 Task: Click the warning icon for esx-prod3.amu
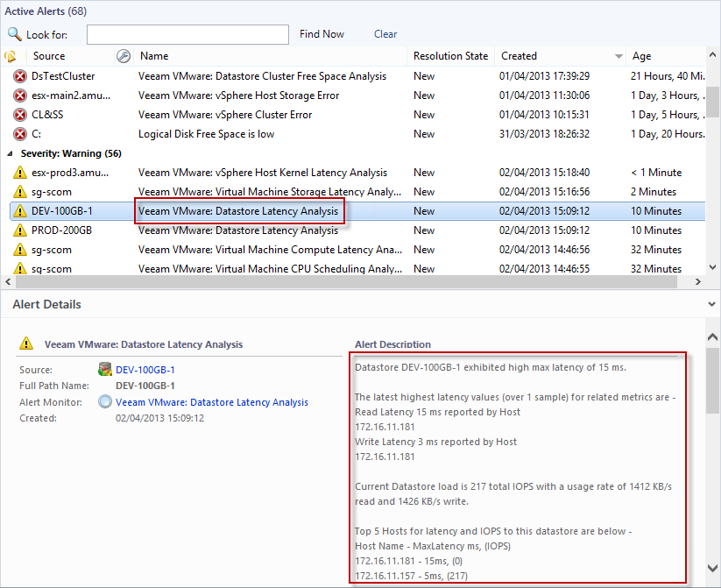point(20,173)
